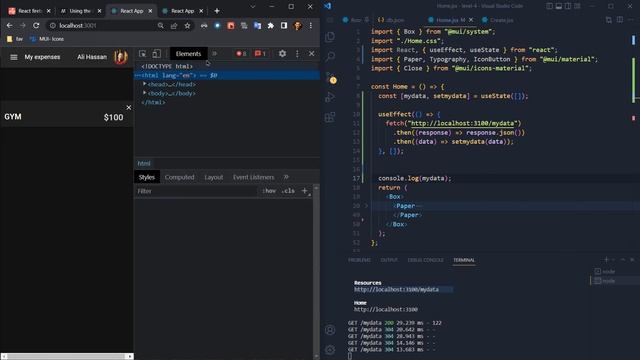Show more style pane tabs

coord(286,177)
